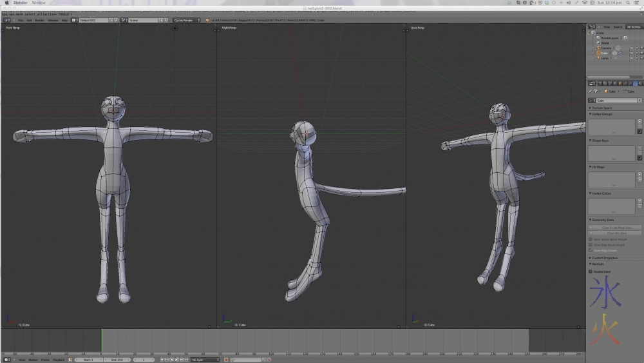Enable Store Vertex Bevel Weight checkbox

pyautogui.click(x=591, y=239)
